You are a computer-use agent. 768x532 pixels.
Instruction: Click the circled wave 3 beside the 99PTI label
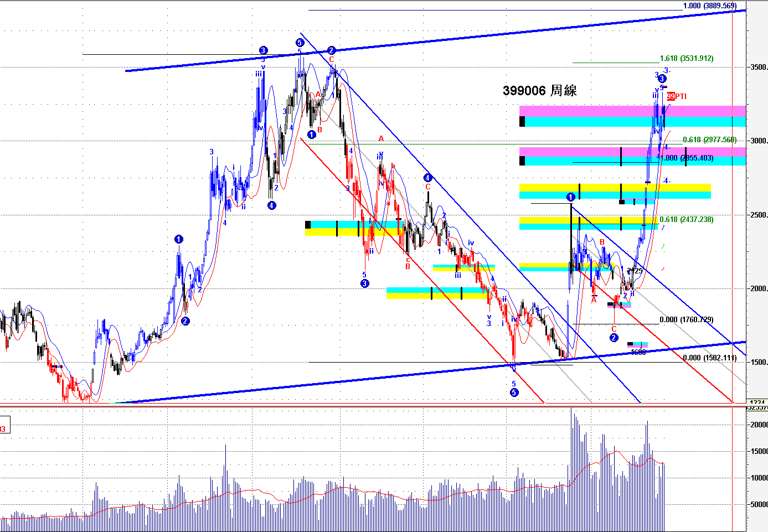tap(662, 79)
